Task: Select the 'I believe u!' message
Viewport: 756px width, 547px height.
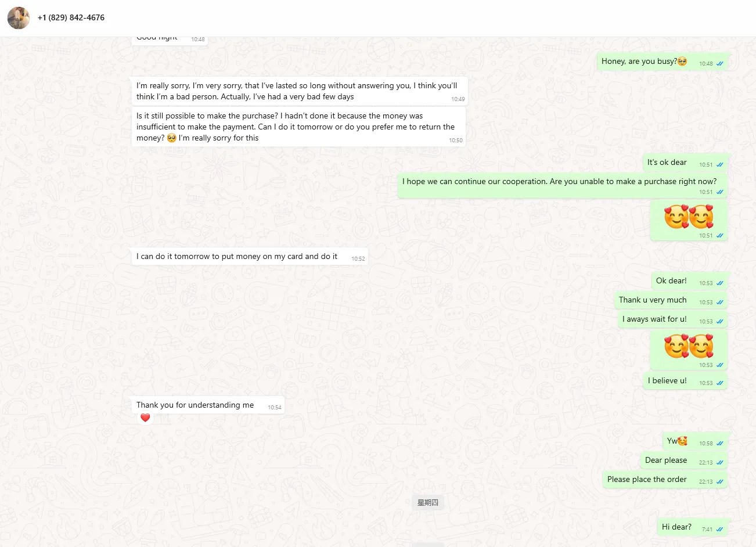Action: [685, 381]
